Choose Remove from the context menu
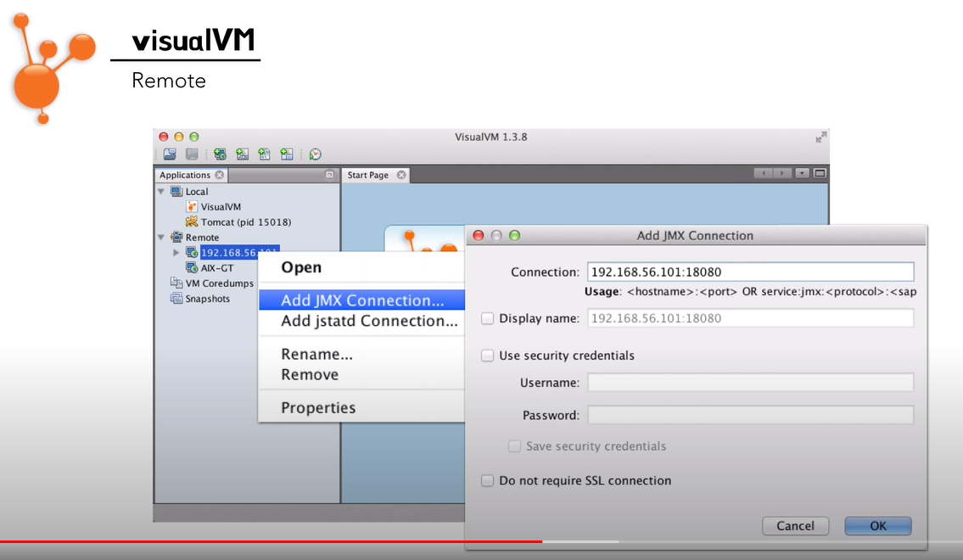The width and height of the screenshot is (963, 560). (x=361, y=374)
